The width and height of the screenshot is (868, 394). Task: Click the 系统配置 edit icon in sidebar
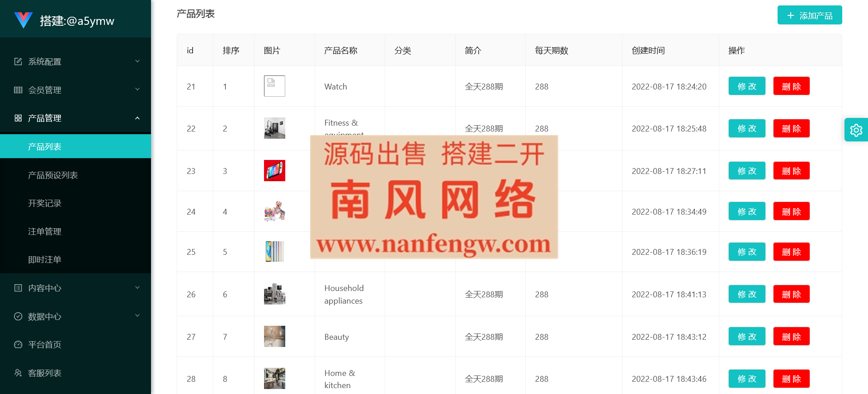(x=18, y=61)
